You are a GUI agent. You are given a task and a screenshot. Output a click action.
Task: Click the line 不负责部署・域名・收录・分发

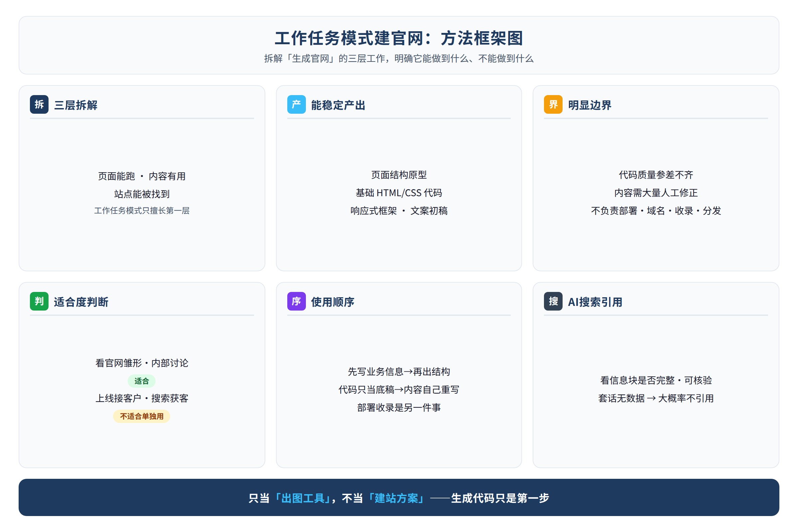point(656,211)
